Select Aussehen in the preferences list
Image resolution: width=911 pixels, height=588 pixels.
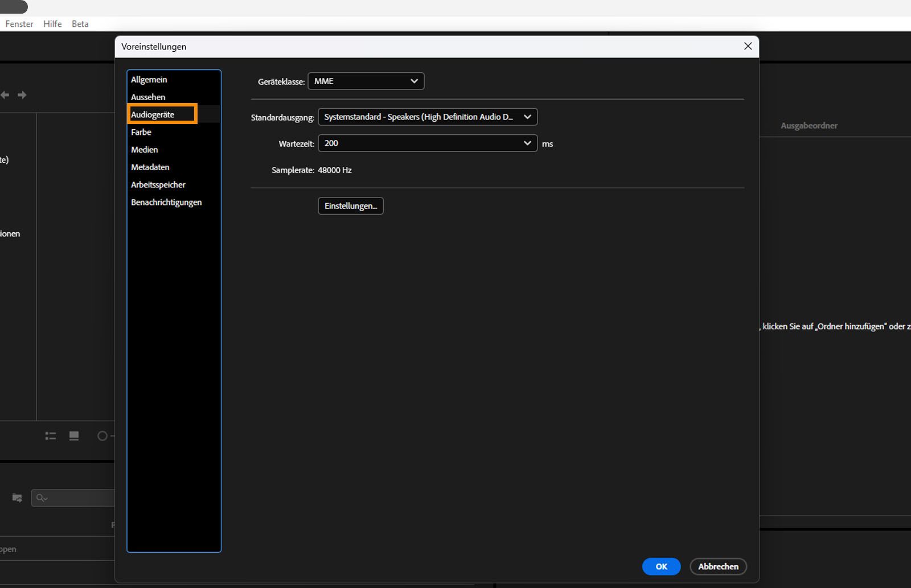tap(174, 97)
